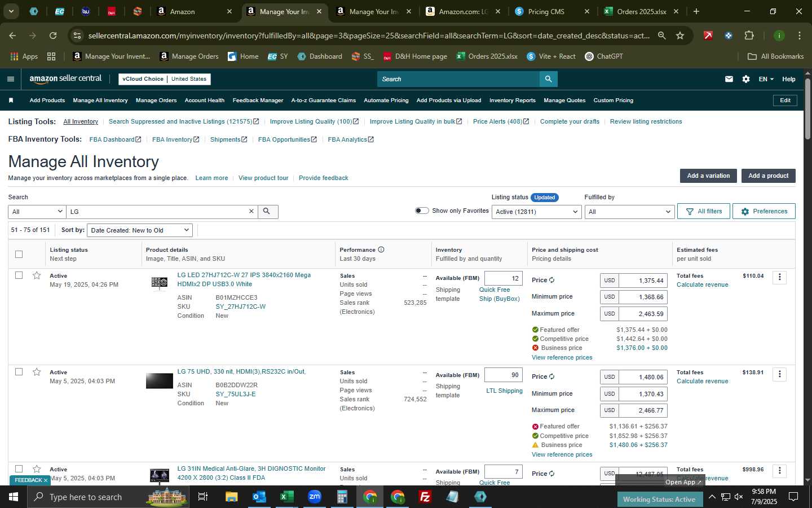Screen dimensions: 812x508
Task: Open actions menu for LG 75 UHD row
Action: (x=780, y=374)
